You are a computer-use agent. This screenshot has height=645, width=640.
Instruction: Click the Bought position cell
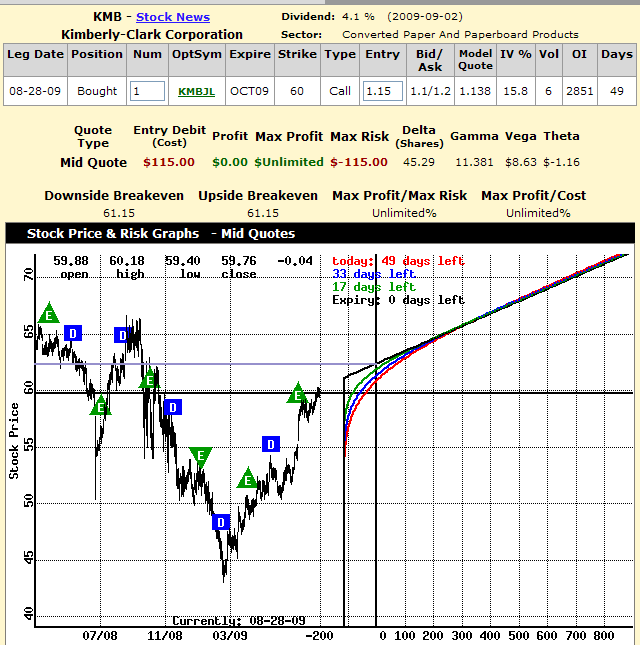(x=97, y=91)
